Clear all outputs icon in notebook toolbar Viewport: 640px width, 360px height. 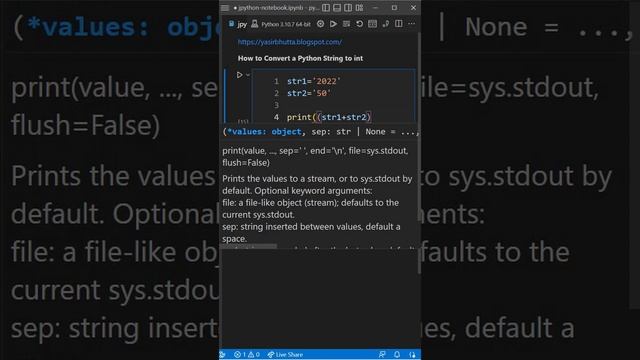(x=347, y=24)
